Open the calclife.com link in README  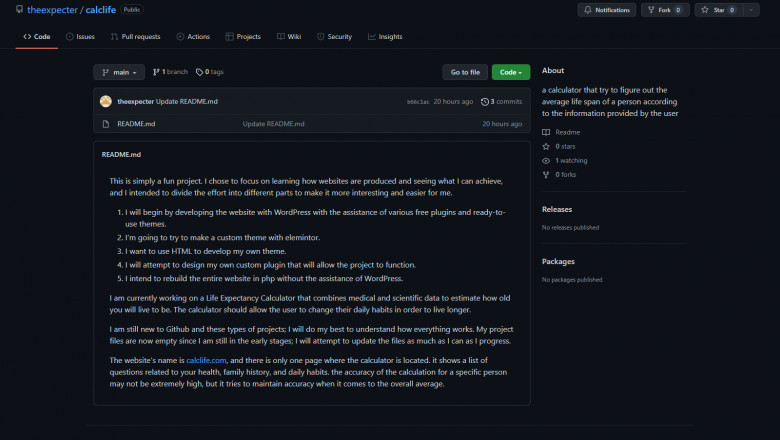pyautogui.click(x=207, y=359)
